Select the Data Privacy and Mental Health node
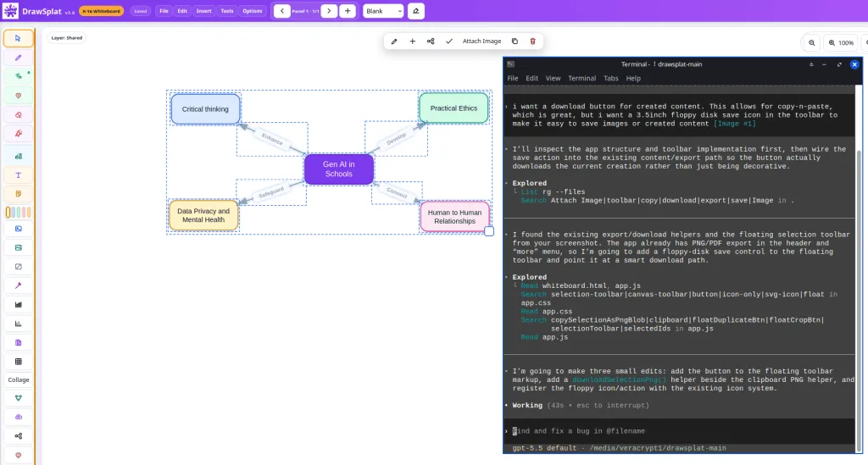This screenshot has width=868, height=465. click(x=203, y=215)
